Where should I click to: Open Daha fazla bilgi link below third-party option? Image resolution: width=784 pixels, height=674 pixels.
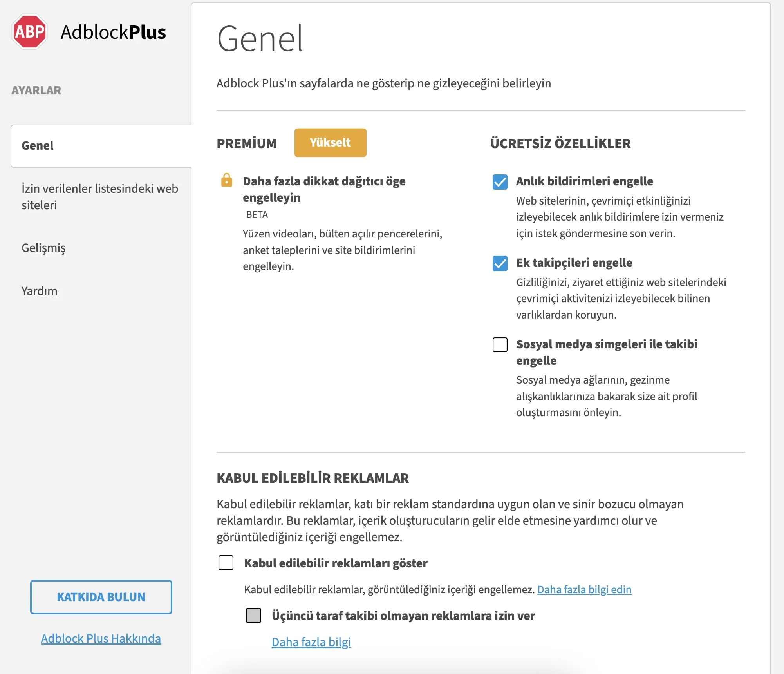pos(311,642)
